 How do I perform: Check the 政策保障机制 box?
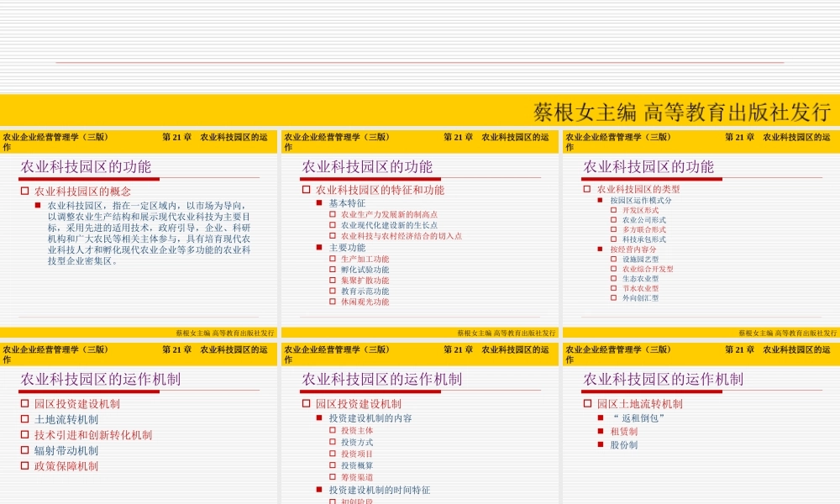[23, 465]
